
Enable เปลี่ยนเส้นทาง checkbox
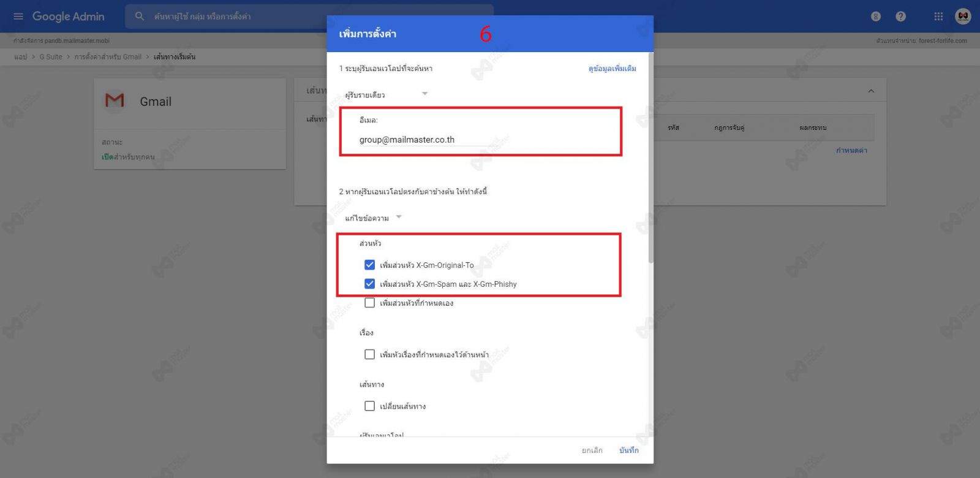click(369, 406)
